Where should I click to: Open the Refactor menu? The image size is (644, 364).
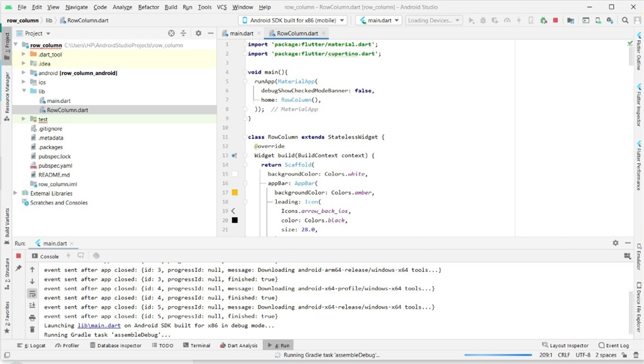tap(148, 7)
